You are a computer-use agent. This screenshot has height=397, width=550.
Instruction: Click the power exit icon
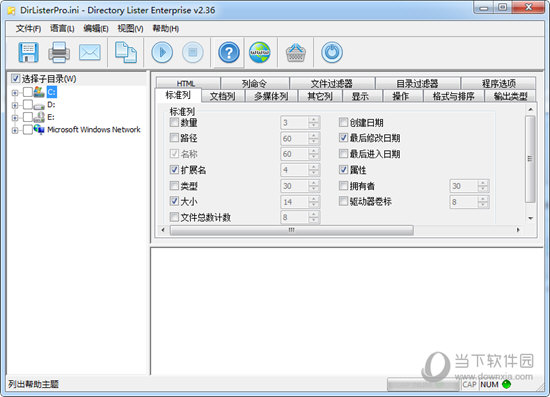332,52
